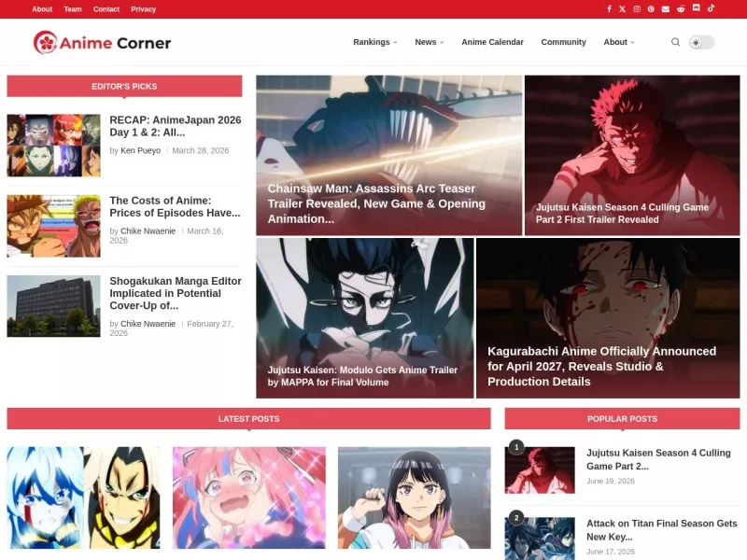Screen dimensions: 747x560
Task: Click latest post image with pink-haired crying girl
Action: 249,497
